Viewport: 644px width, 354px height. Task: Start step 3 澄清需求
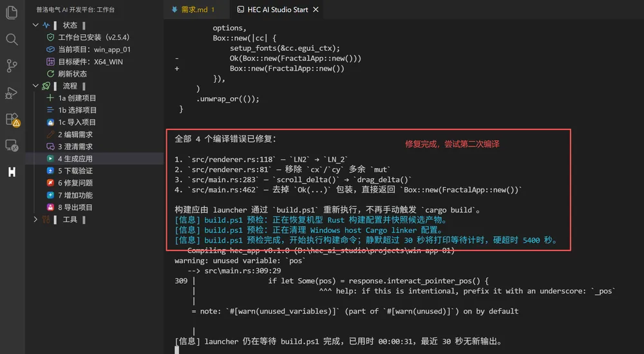tap(95, 147)
